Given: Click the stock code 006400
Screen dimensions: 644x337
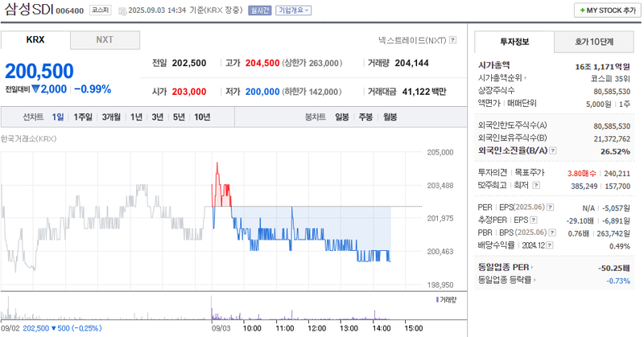Looking at the screenshot, I should pyautogui.click(x=69, y=11).
